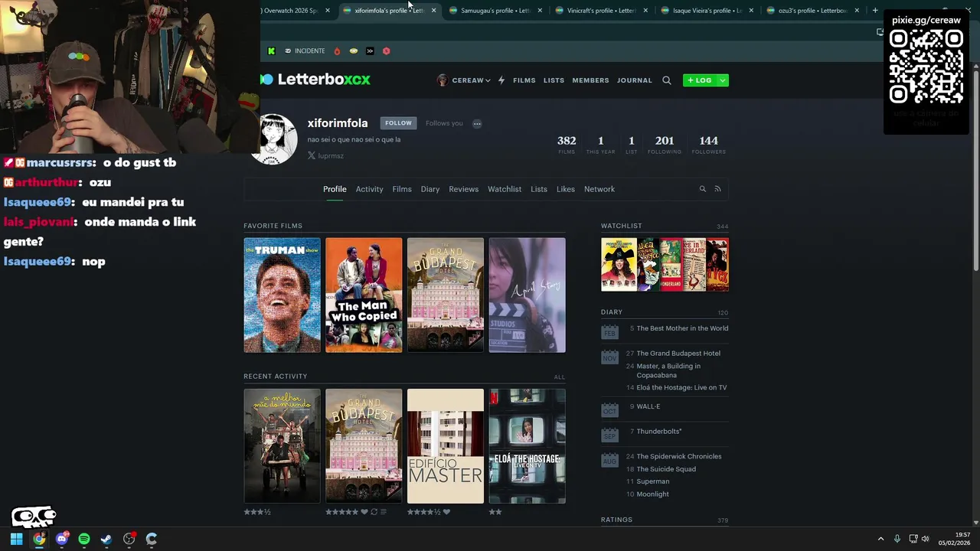Expand the LOG button dropdown arrow
The width and height of the screenshot is (980, 551).
tap(723, 80)
